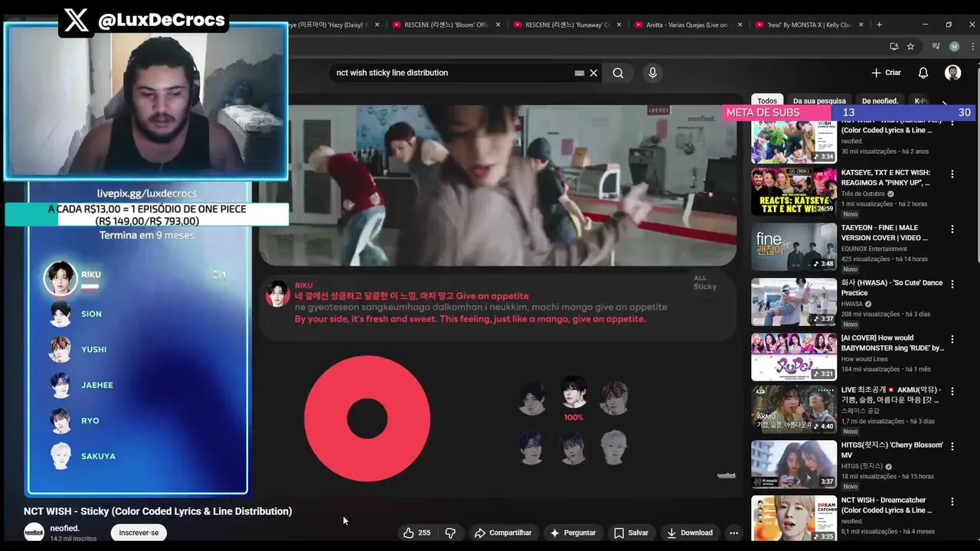Open options menu for HWASA So Cute video
The image size is (980, 551).
click(x=952, y=285)
